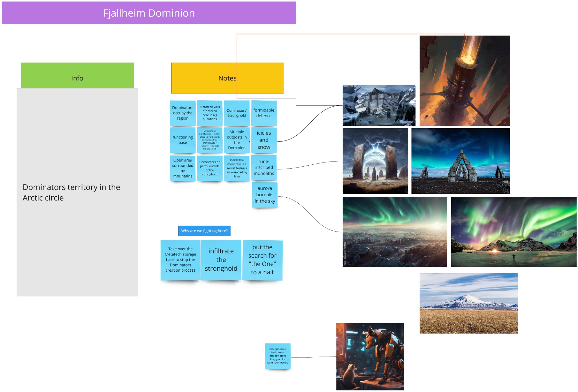This screenshot has width=578, height=392.
Task: Select the 'icicles and snow' sticky note
Action: click(264, 140)
